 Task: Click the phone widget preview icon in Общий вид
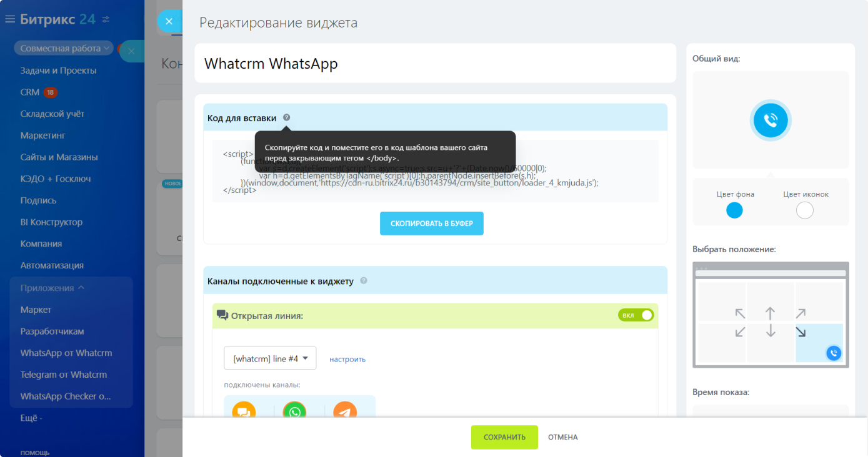click(x=771, y=120)
